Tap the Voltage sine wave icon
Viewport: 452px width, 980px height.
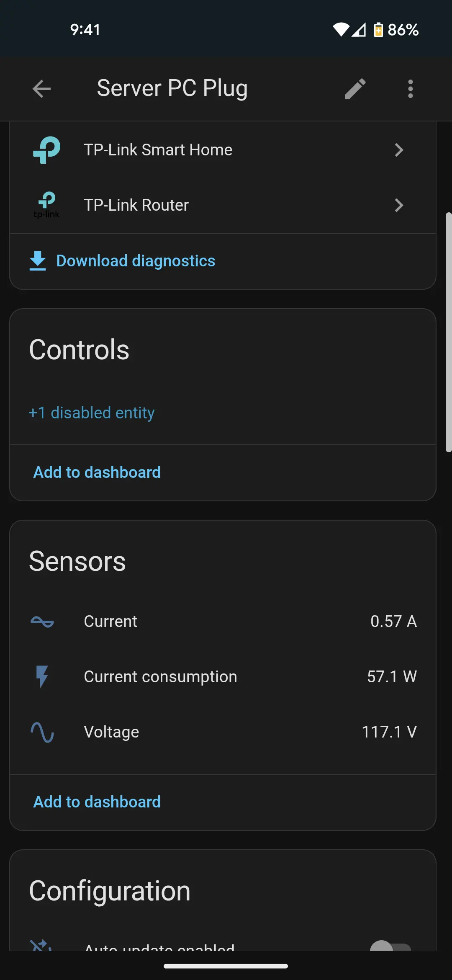tap(42, 732)
